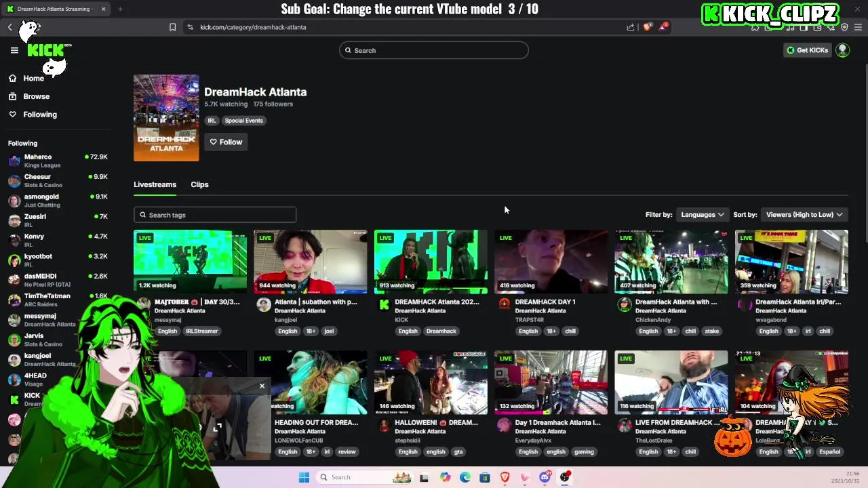Image resolution: width=868 pixels, height=488 pixels.
Task: Open the DREAMHACK DAY 1 stream thumbnail
Action: pos(551,262)
